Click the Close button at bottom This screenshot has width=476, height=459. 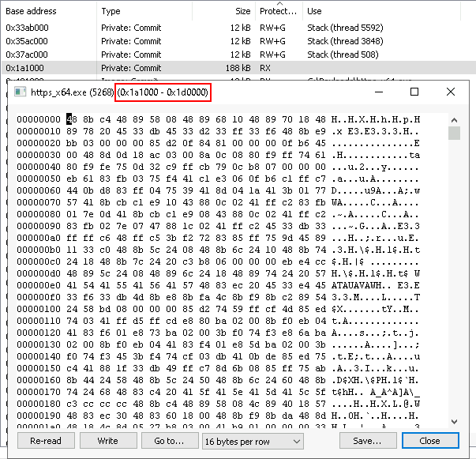click(x=429, y=441)
